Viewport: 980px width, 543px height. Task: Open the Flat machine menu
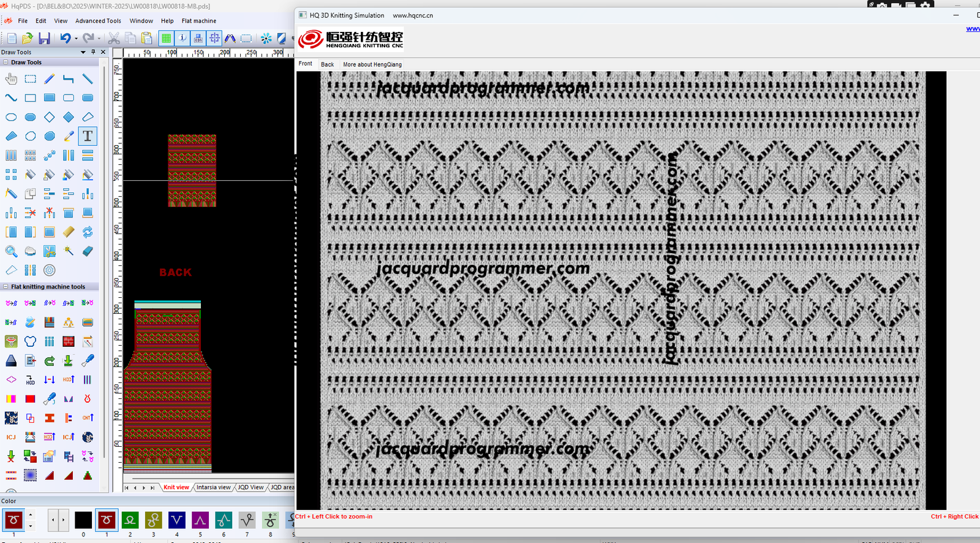pyautogui.click(x=198, y=21)
